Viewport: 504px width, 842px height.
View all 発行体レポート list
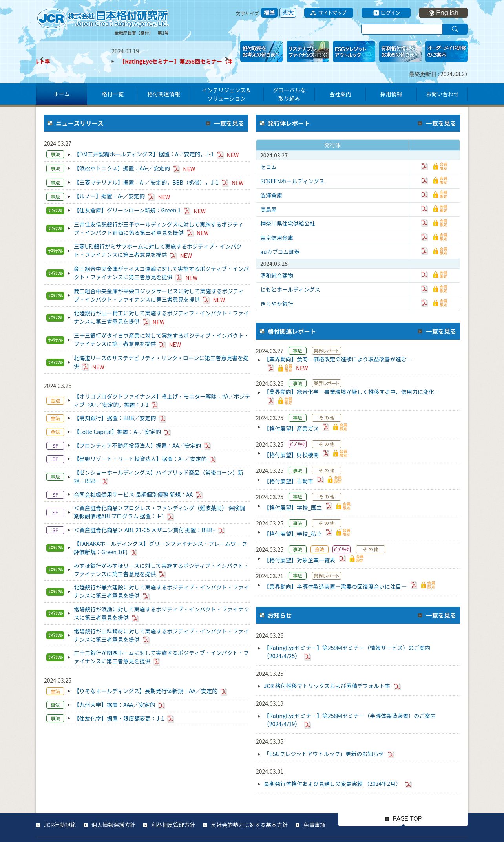tap(437, 123)
